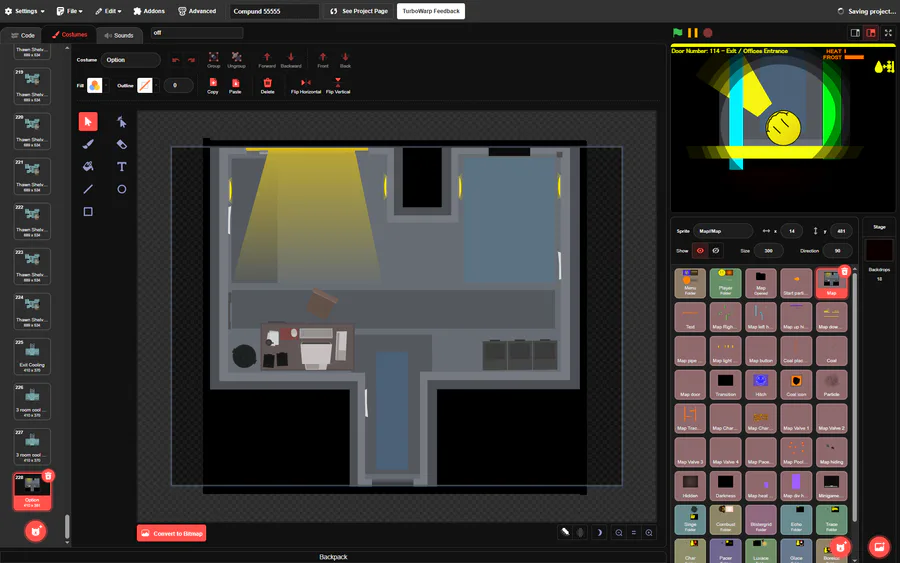Click the Delete trash icon in toolbar
Image resolution: width=900 pixels, height=563 pixels.
267,86
